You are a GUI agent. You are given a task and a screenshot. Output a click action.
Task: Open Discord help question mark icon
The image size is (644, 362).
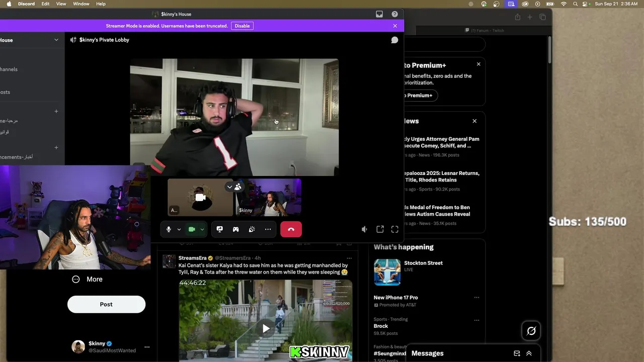pyautogui.click(x=394, y=14)
